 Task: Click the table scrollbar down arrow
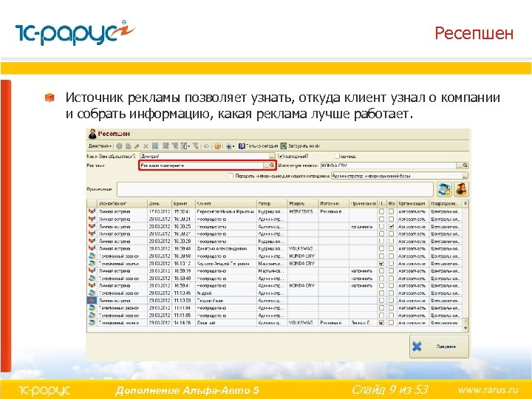tap(465, 328)
